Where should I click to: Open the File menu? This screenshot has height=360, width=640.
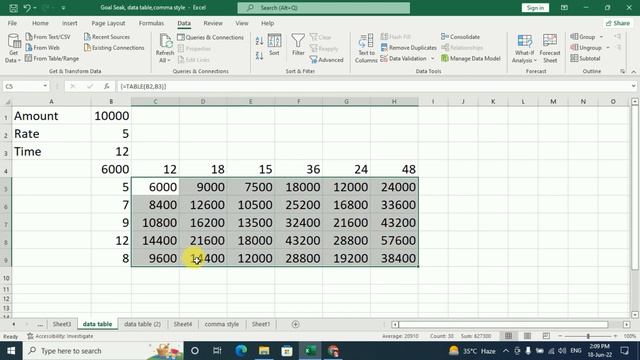pyautogui.click(x=12, y=23)
